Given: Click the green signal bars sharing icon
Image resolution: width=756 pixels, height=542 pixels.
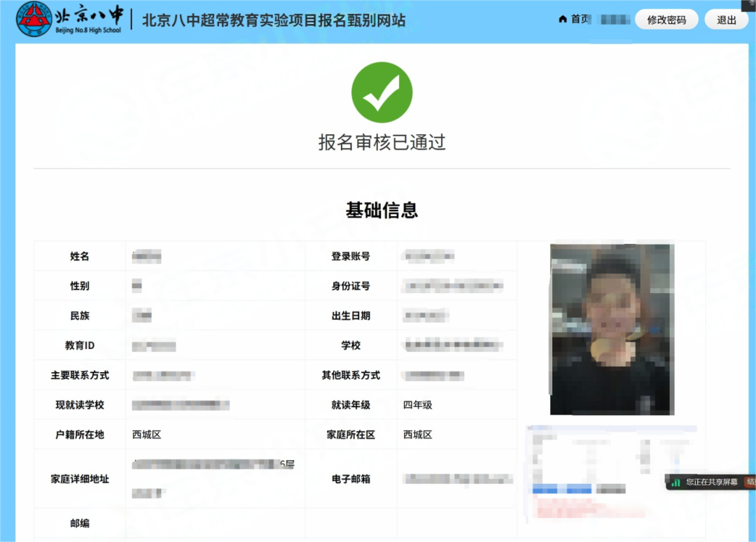Looking at the screenshot, I should [676, 483].
